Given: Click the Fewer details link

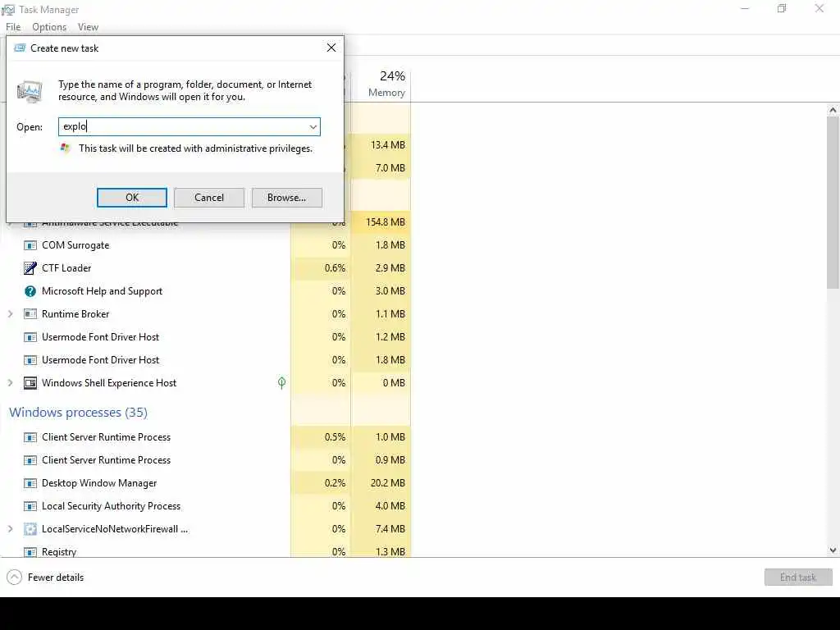Looking at the screenshot, I should point(56,577).
